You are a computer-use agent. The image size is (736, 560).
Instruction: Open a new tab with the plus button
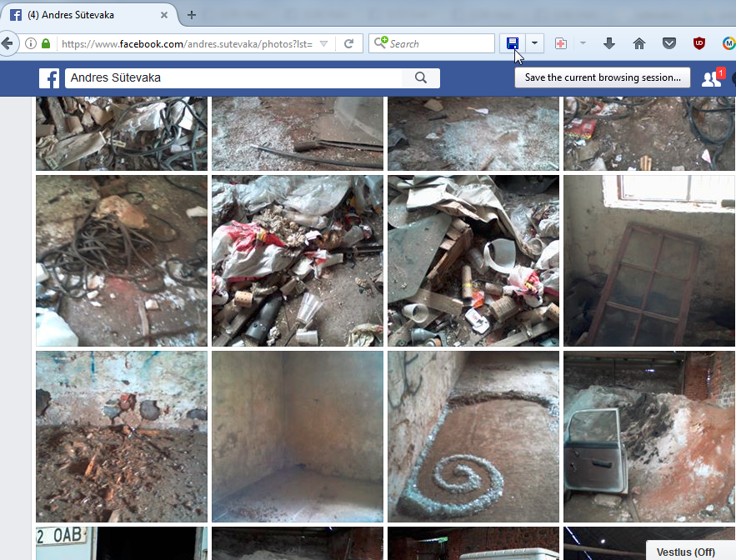coord(192,15)
